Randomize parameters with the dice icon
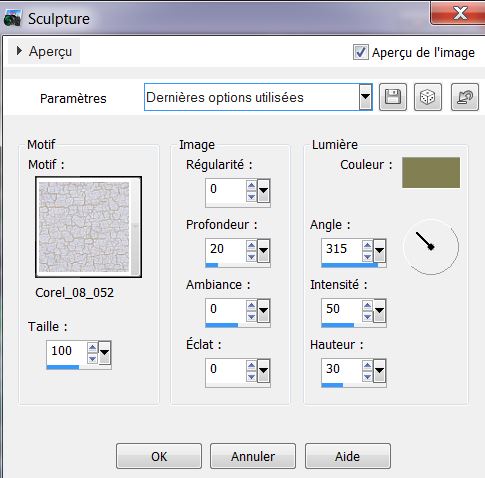This screenshot has width=485, height=478. pyautogui.click(x=428, y=97)
